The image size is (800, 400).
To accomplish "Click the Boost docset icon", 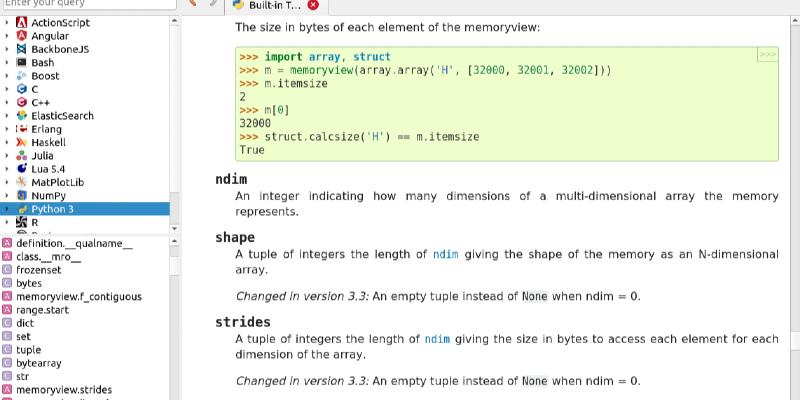I will 21,76.
